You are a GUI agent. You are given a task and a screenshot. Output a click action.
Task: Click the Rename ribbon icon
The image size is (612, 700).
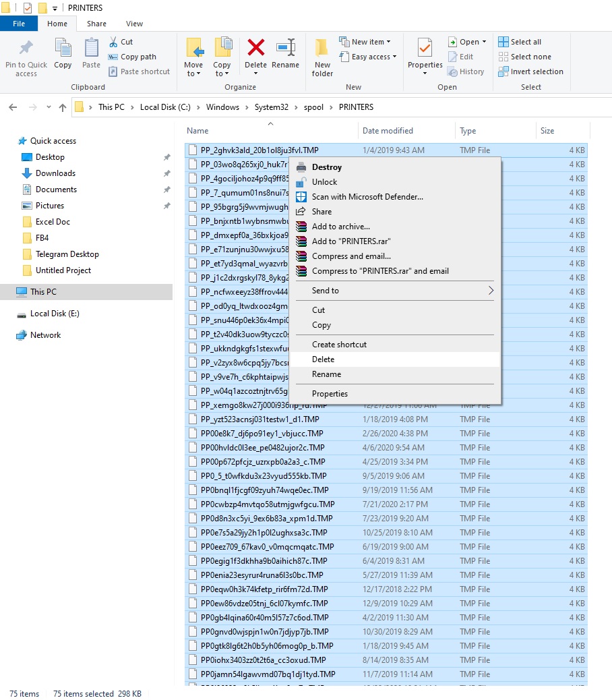286,54
